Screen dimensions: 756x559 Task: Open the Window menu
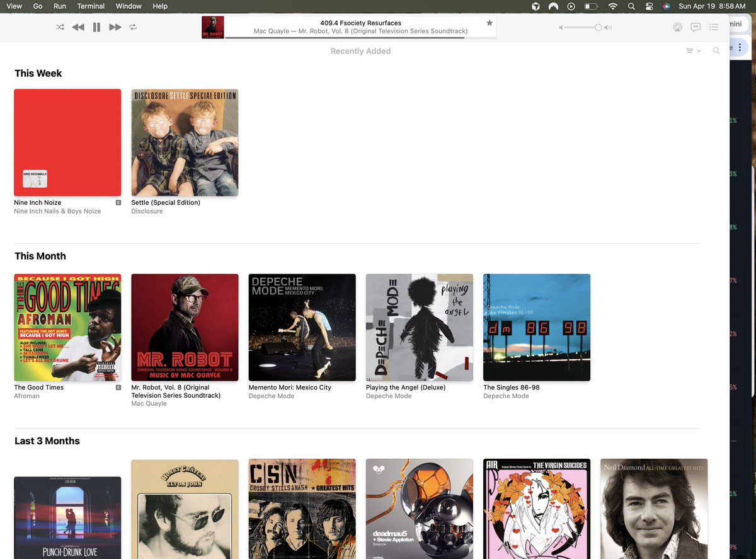129,6
